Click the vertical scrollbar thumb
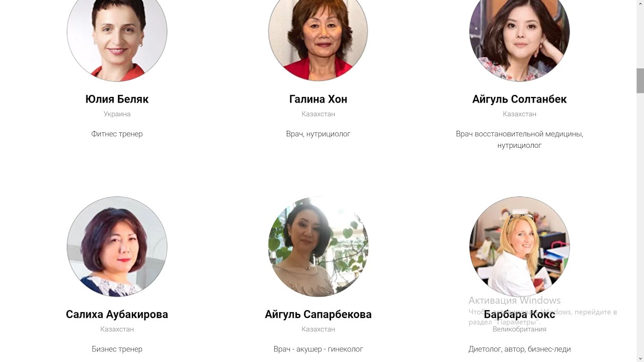Screen dimensions: 644x362 [x=640, y=80]
